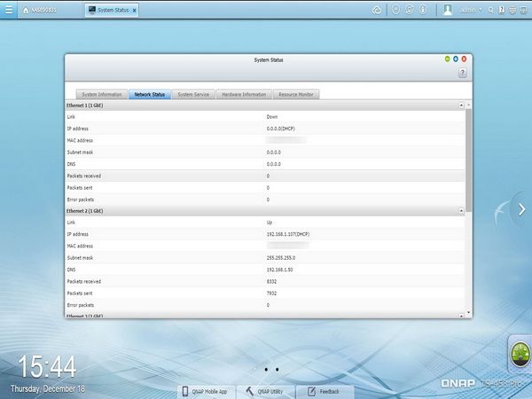The width and height of the screenshot is (532, 399).
Task: Go to next desktop page arrow
Action: [x=521, y=209]
